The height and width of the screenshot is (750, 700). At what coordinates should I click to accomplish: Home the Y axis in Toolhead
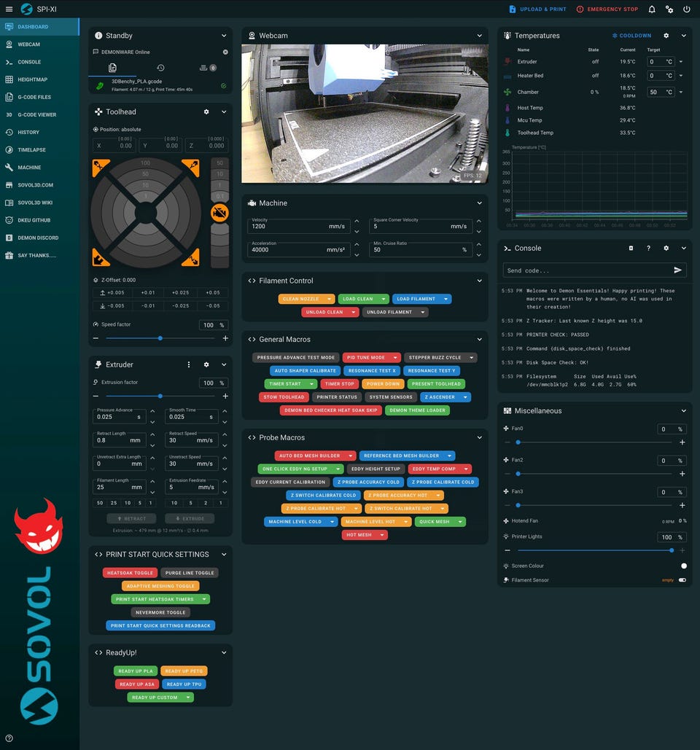coord(190,168)
